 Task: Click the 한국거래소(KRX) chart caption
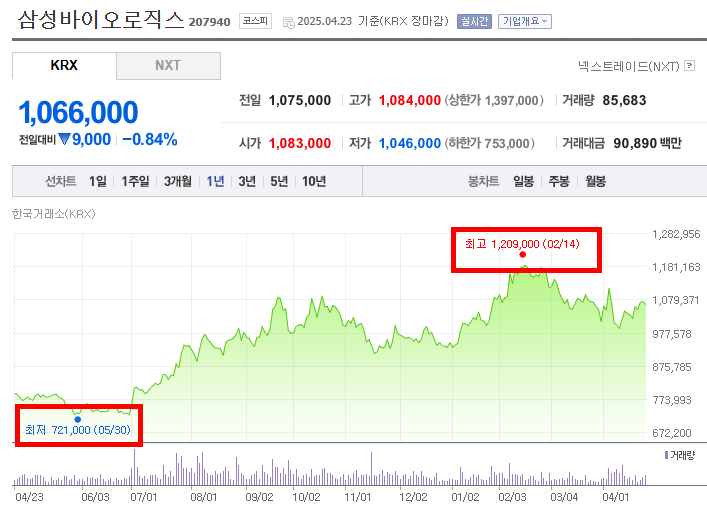click(54, 214)
